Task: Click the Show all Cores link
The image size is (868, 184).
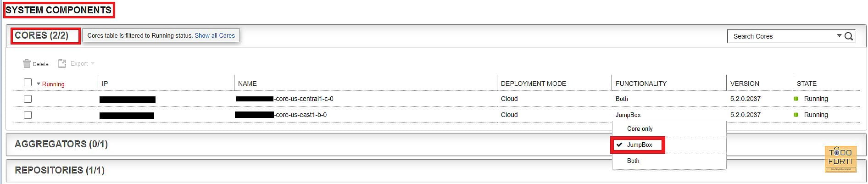Action: pos(215,35)
